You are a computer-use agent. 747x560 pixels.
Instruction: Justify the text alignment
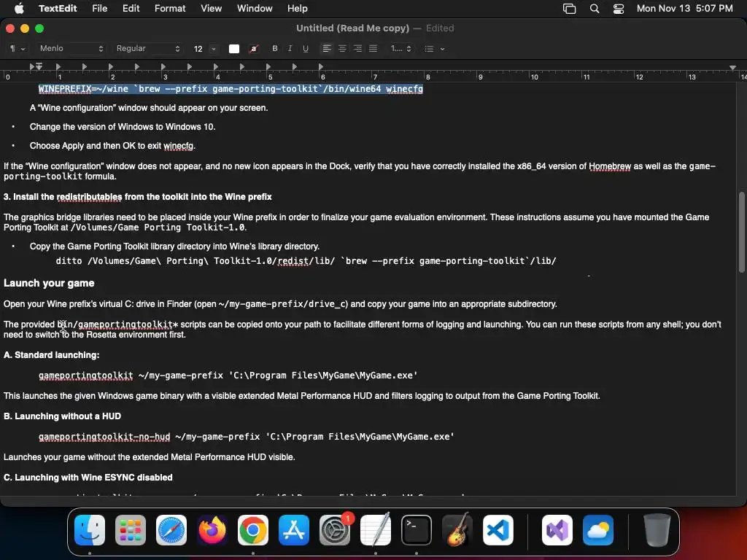click(373, 49)
